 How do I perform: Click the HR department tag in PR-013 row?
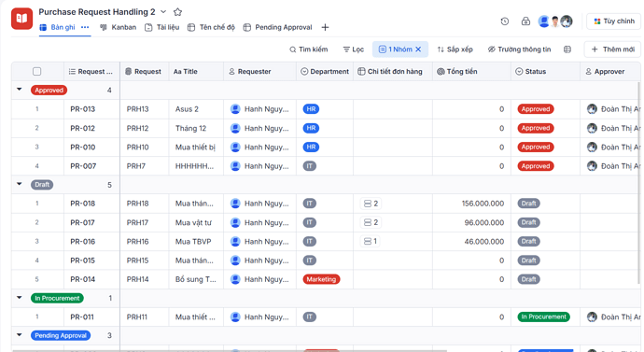[x=311, y=109]
